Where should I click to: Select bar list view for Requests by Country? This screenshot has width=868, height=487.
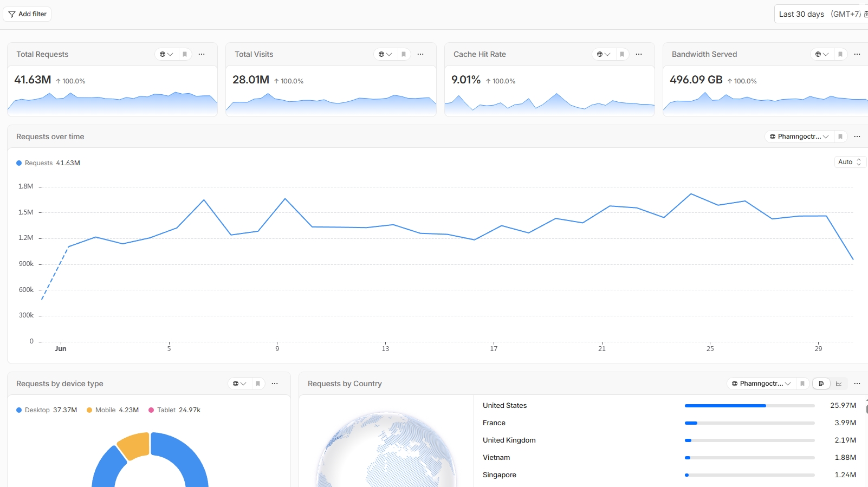point(821,384)
